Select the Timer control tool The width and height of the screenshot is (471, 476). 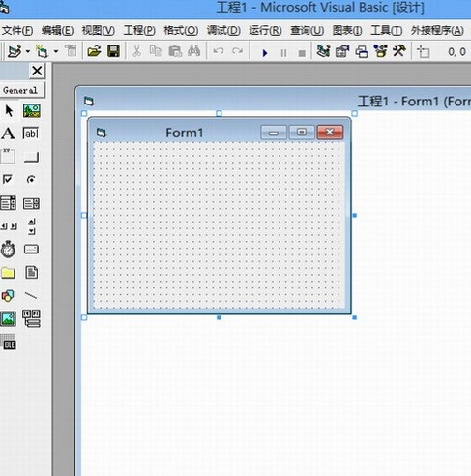coord(8,250)
